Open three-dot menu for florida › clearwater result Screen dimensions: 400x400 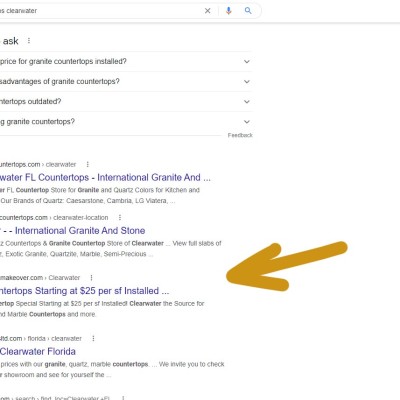pyautogui.click(x=93, y=338)
